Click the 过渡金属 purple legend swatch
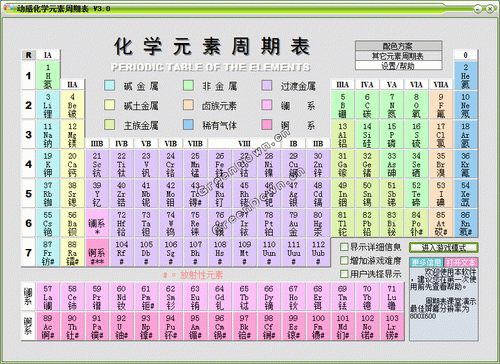This screenshot has width=500, height=364. click(267, 85)
